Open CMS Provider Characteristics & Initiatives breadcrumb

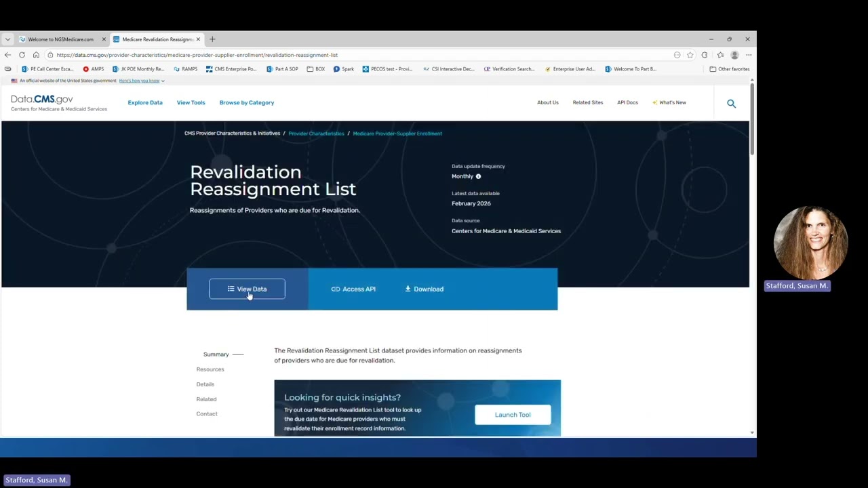232,134
